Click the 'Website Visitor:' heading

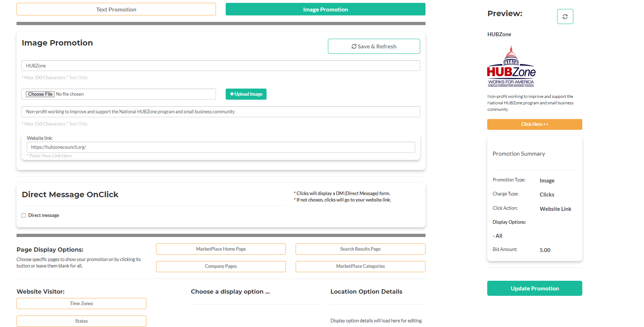[x=41, y=292]
